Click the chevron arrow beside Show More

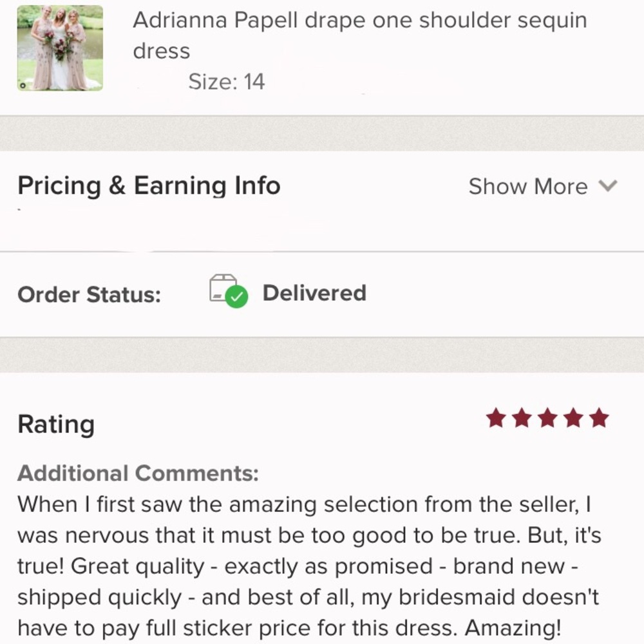(x=608, y=185)
